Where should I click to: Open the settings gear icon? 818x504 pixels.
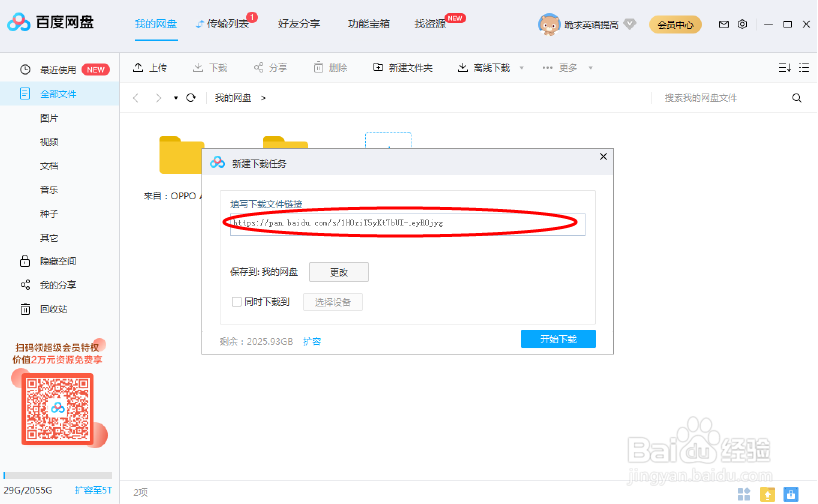(742, 24)
